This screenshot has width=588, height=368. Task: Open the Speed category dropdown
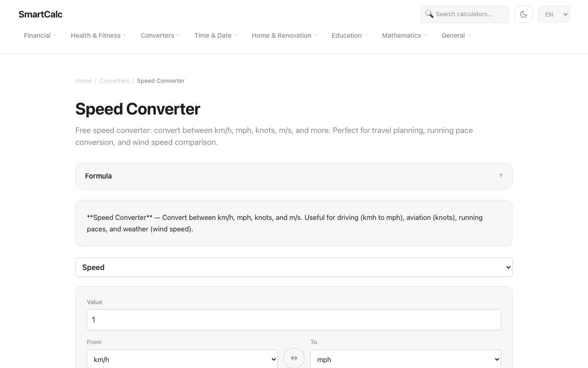pos(294,267)
